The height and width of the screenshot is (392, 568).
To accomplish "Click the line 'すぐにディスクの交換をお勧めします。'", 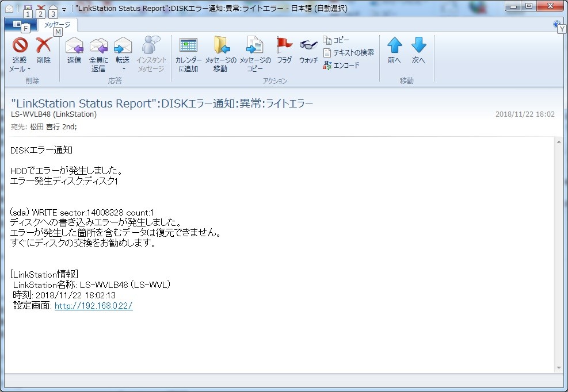I will pos(83,243).
